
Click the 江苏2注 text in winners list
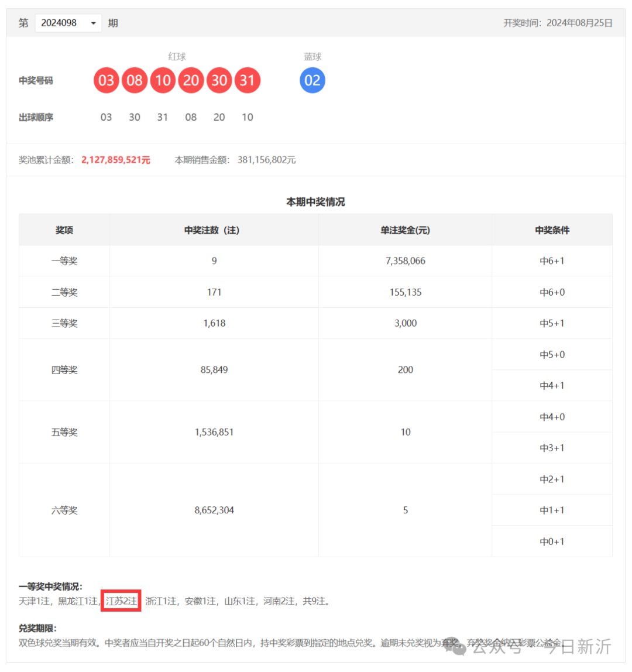click(x=121, y=601)
